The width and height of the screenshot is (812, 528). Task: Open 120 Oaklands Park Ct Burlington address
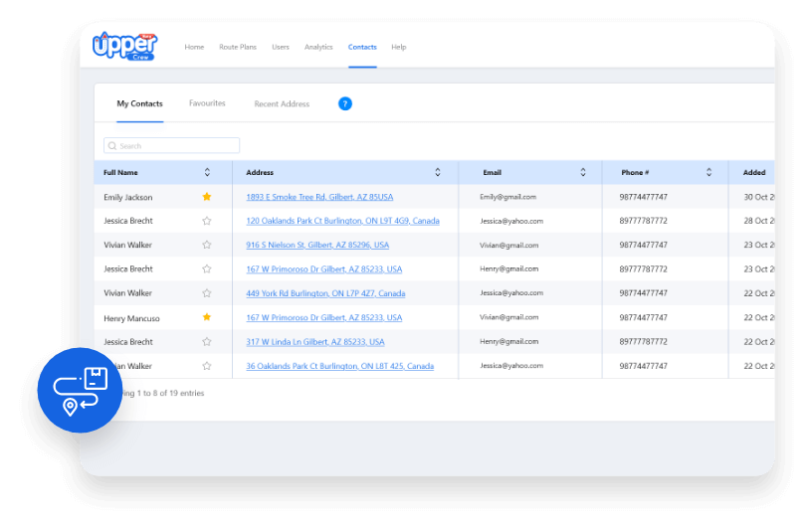tap(343, 221)
